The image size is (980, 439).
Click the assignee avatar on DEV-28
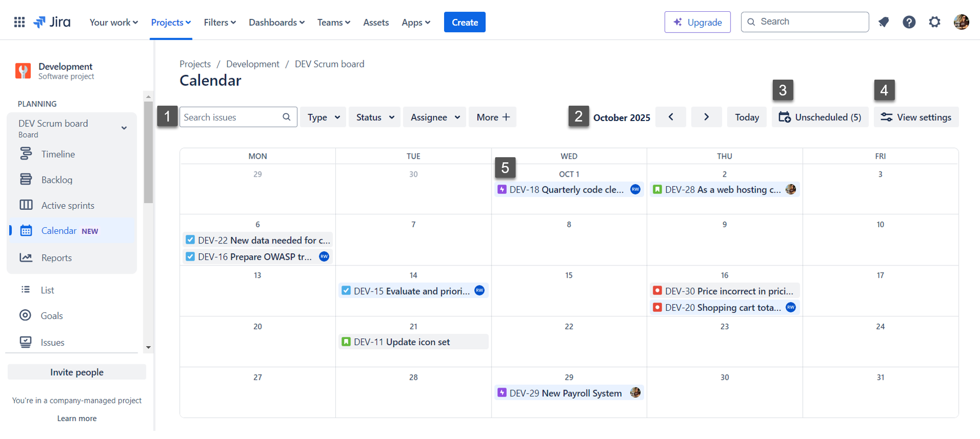click(x=791, y=189)
